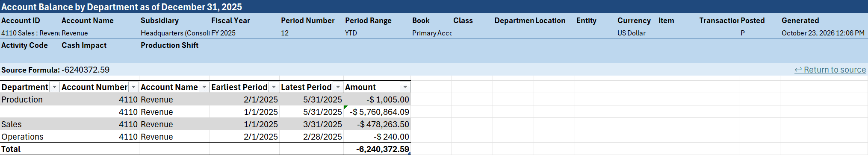Select the Entity header cell
The image size is (868, 155).
[595, 20]
